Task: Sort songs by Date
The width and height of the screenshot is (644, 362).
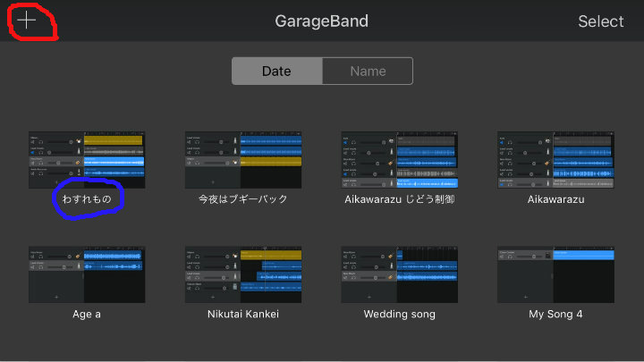Action: (277, 71)
